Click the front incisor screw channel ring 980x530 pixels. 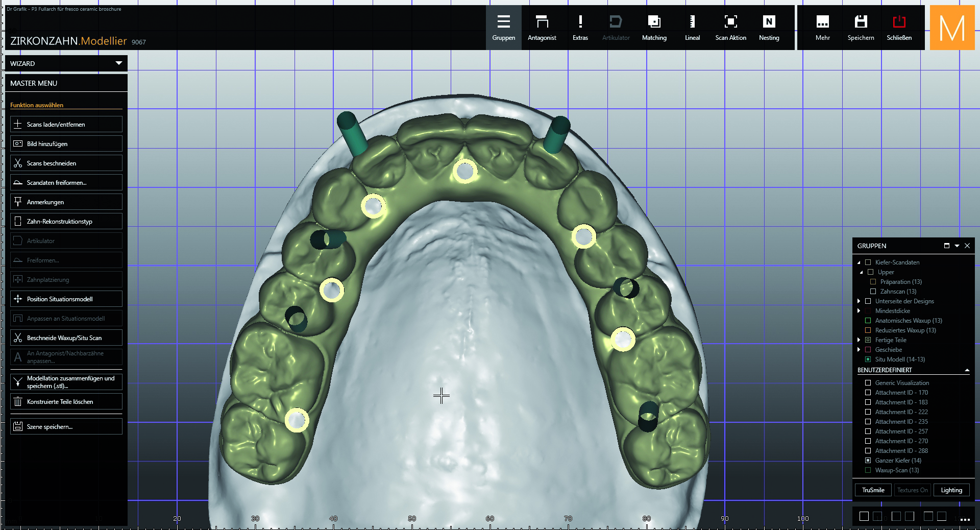(464, 172)
